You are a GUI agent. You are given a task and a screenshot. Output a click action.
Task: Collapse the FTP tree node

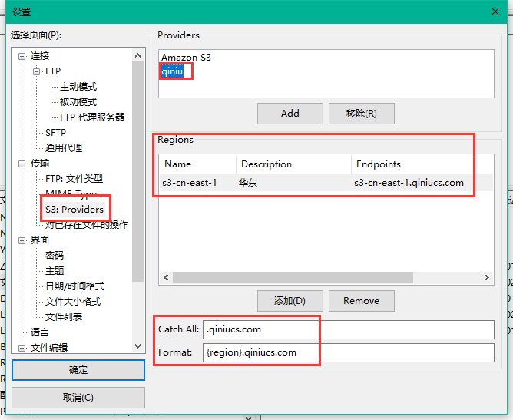click(x=37, y=71)
